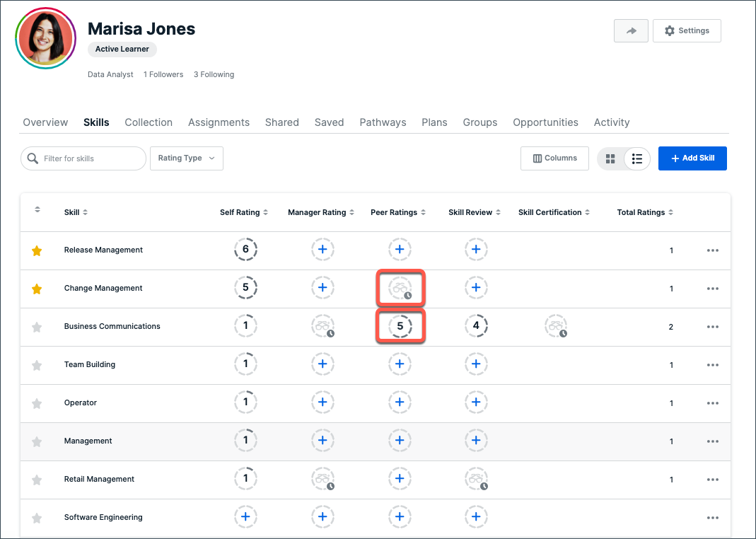This screenshot has height=539, width=756.
Task: Star the Team Building skill
Action: pos(37,364)
